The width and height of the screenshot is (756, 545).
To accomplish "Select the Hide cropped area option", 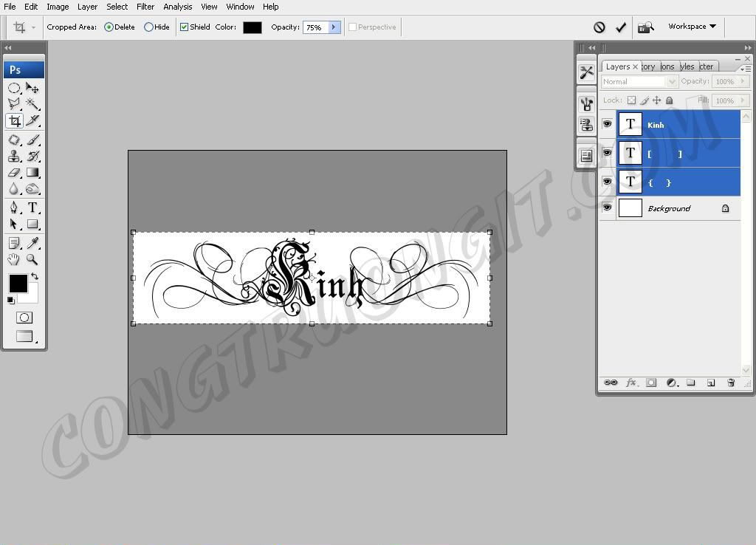I will [x=148, y=27].
